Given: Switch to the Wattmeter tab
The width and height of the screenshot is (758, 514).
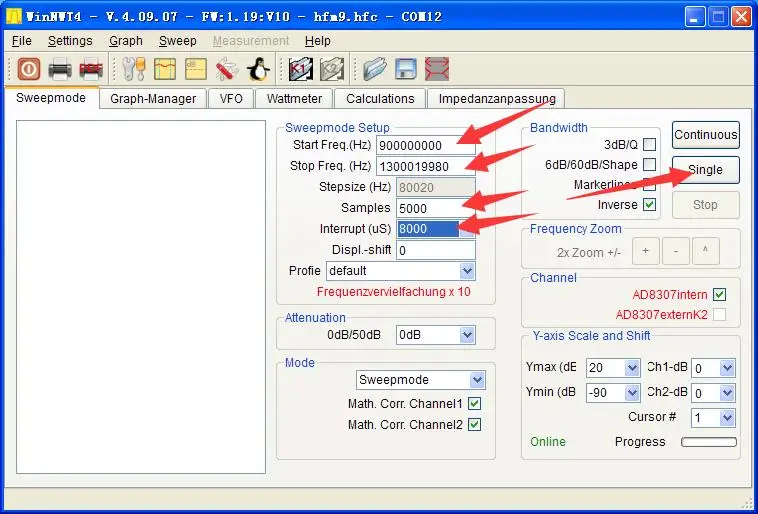Looking at the screenshot, I should [294, 99].
